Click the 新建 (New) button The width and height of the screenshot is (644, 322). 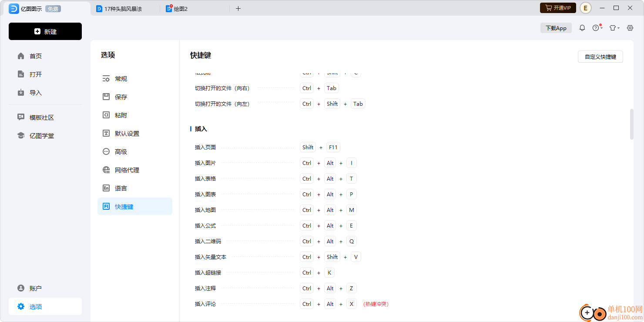(x=45, y=31)
